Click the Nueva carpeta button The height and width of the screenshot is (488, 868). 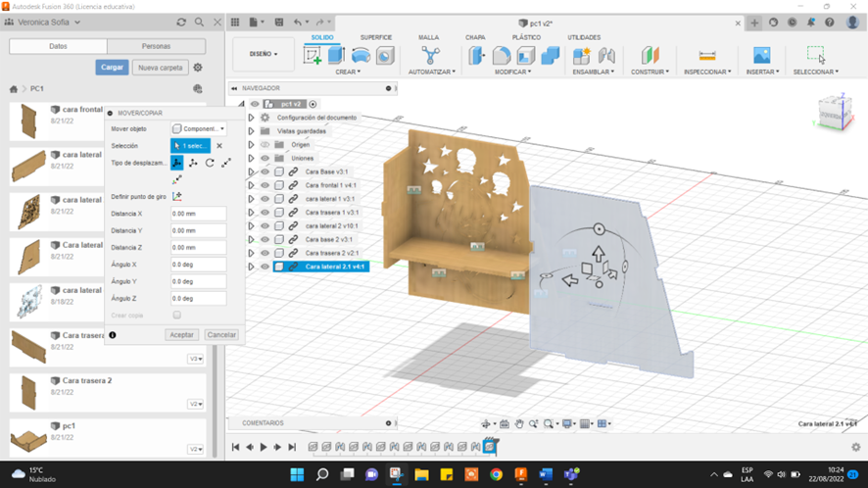click(161, 68)
